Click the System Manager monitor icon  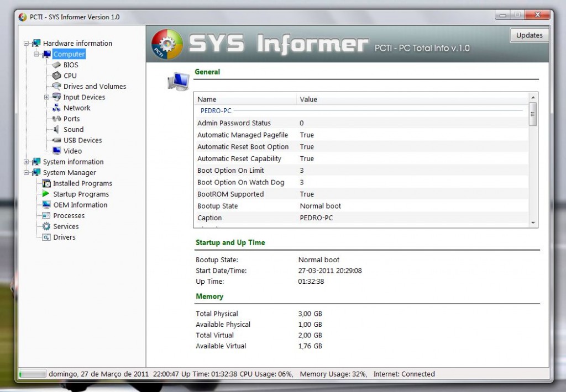point(36,172)
